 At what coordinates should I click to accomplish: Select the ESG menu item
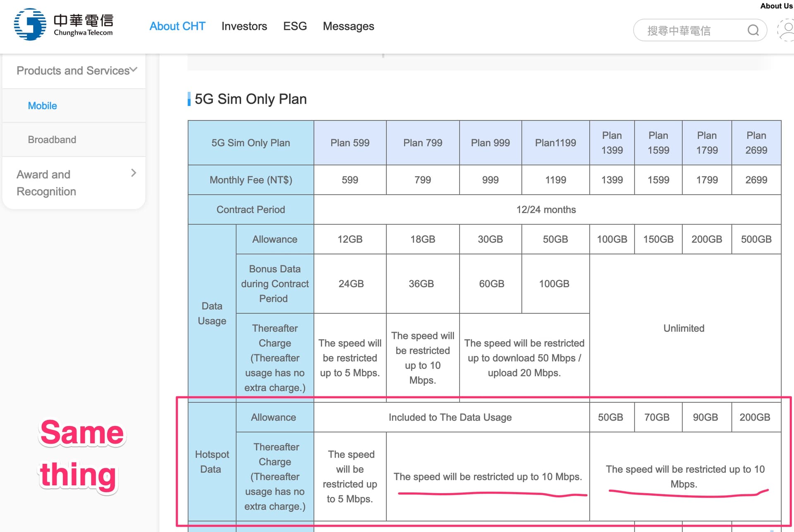click(x=295, y=26)
